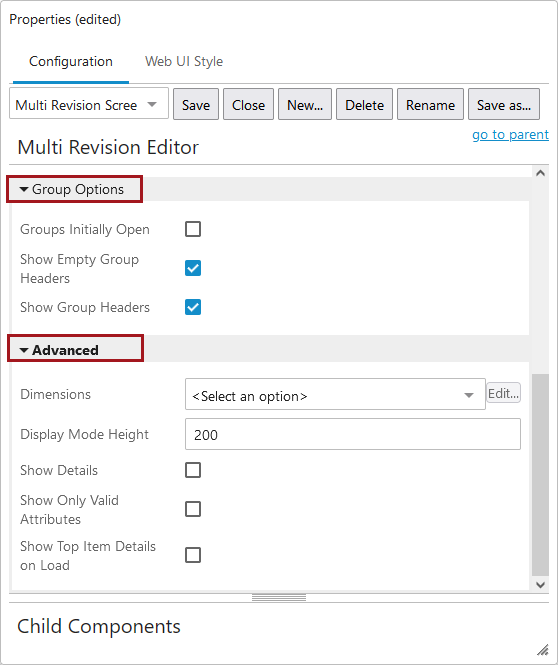The height and width of the screenshot is (665, 558).
Task: Click the Delete configuration button
Action: [364, 105]
